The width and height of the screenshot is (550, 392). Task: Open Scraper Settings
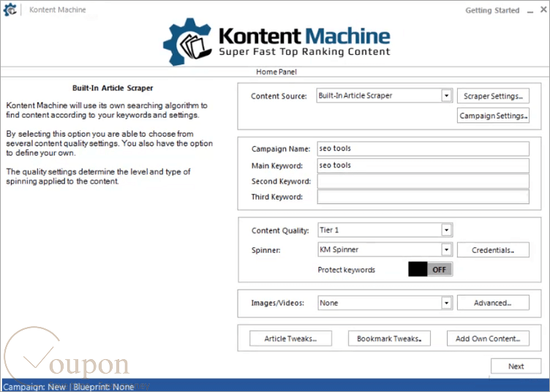click(x=493, y=96)
